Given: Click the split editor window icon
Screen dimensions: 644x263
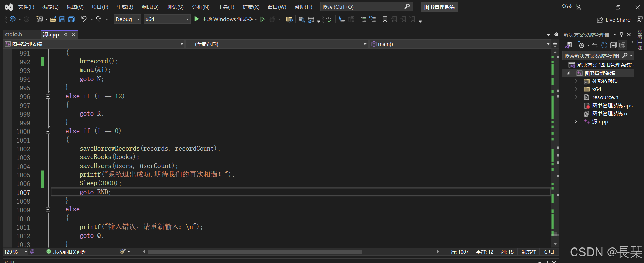Looking at the screenshot, I should coord(555,44).
